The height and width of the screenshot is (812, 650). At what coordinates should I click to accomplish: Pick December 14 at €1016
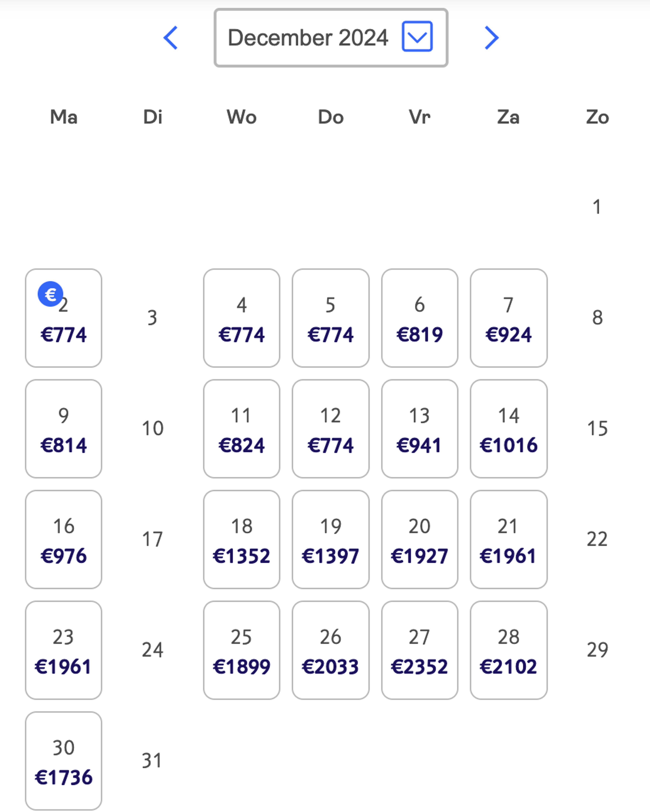508,429
